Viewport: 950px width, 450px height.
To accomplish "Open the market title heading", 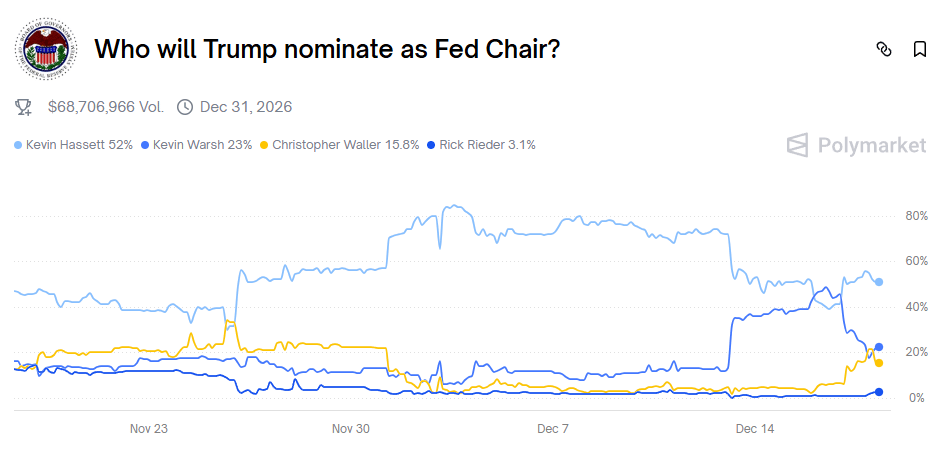I will [326, 48].
